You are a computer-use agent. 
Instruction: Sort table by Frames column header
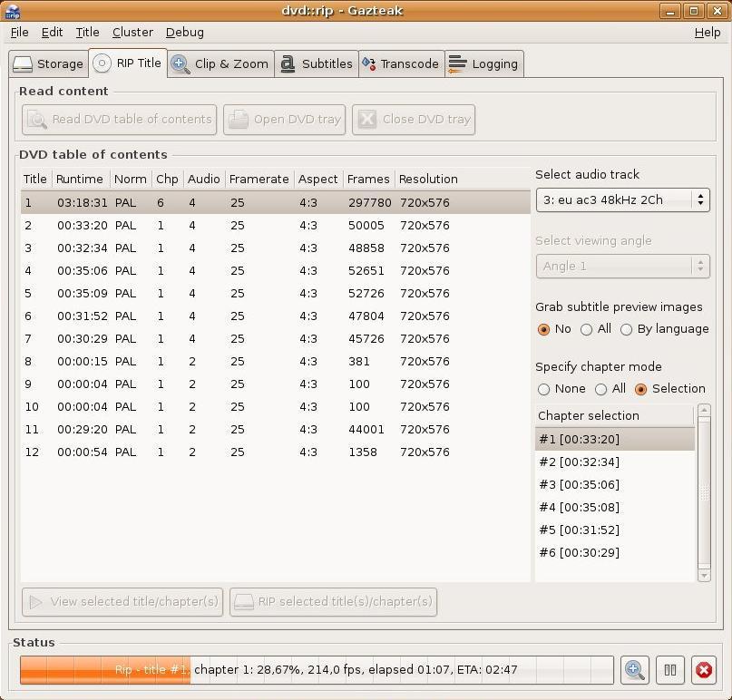(x=369, y=180)
